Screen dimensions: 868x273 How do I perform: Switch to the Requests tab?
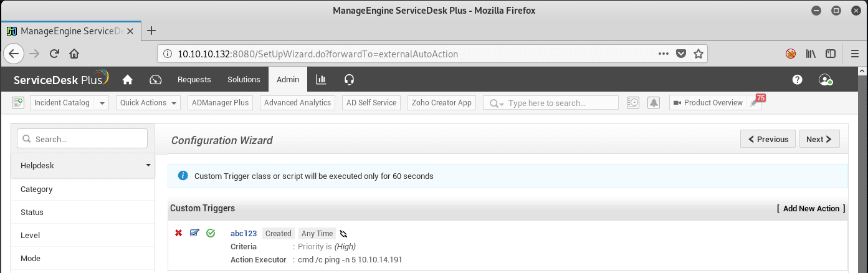click(x=194, y=79)
